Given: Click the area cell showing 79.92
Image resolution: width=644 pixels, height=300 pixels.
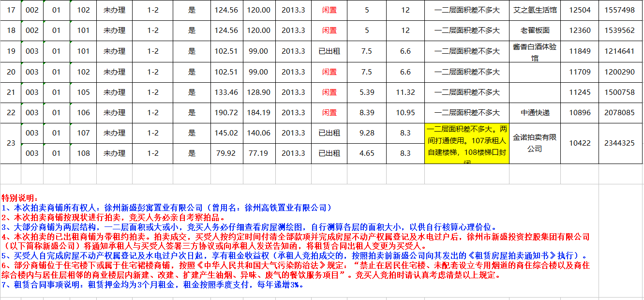Looking at the screenshot, I should coord(226,153).
